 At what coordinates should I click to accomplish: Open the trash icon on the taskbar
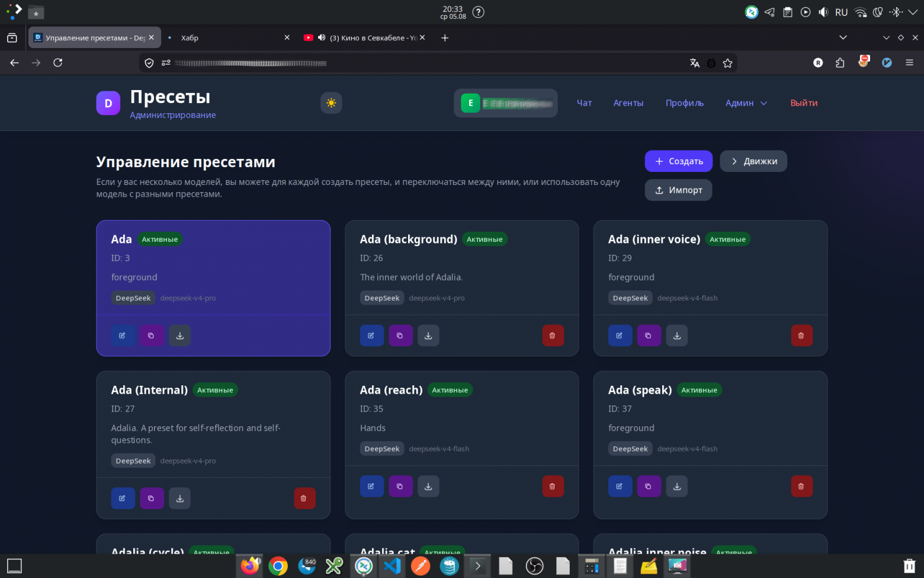coord(909,566)
